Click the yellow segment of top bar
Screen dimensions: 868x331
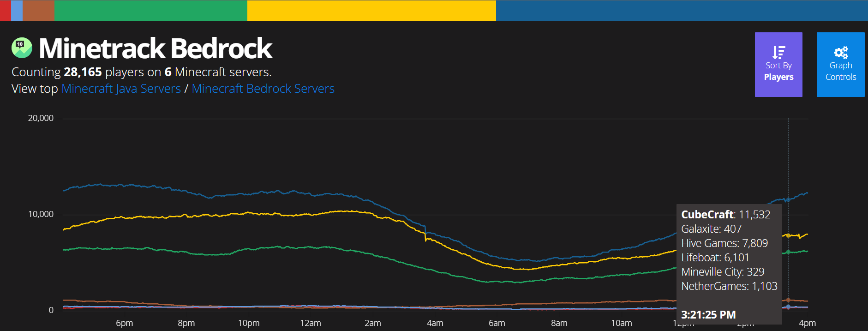(x=371, y=10)
